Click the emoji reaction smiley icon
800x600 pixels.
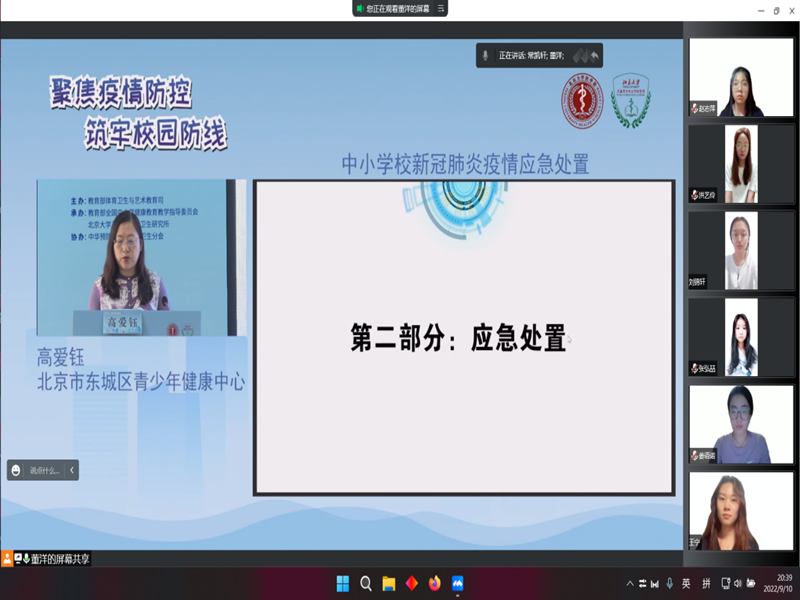coord(16,470)
